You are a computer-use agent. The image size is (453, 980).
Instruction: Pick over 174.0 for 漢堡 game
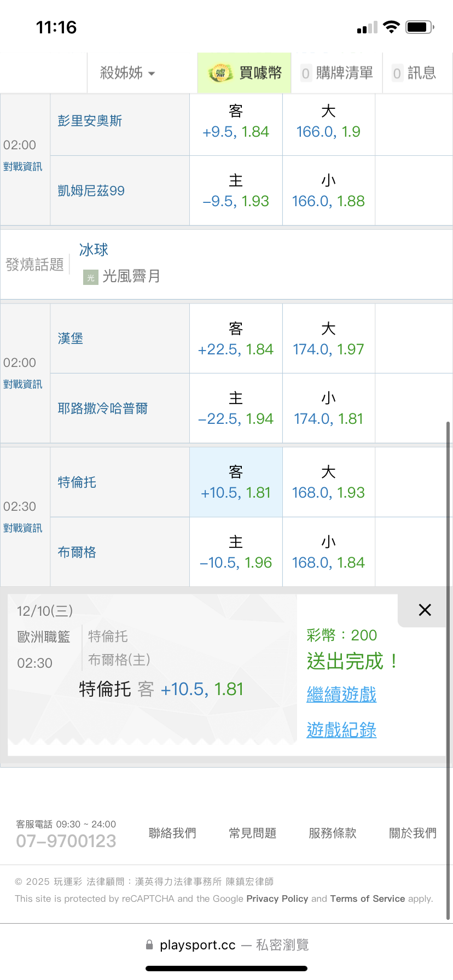[x=328, y=339]
